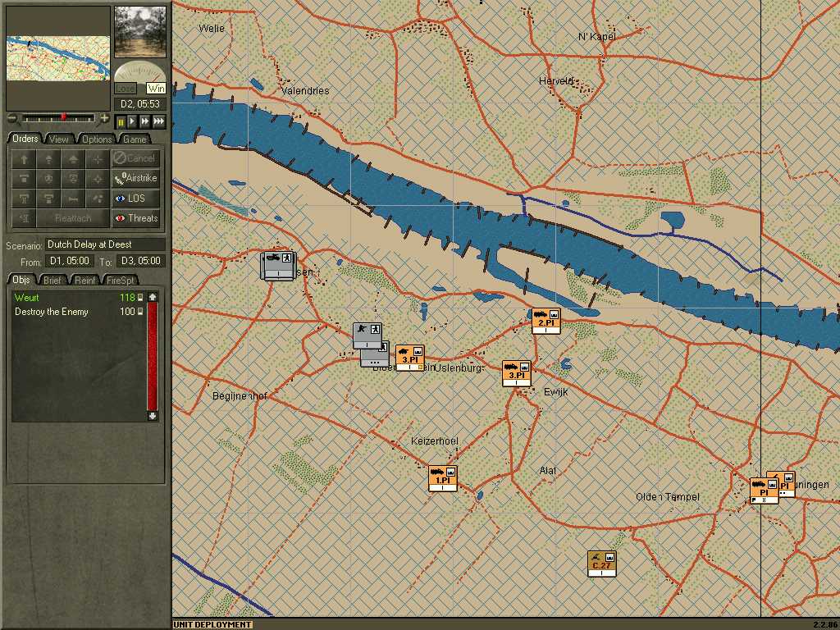Image resolution: width=840 pixels, height=630 pixels.
Task: Run the game at normal speed
Action: click(x=132, y=122)
